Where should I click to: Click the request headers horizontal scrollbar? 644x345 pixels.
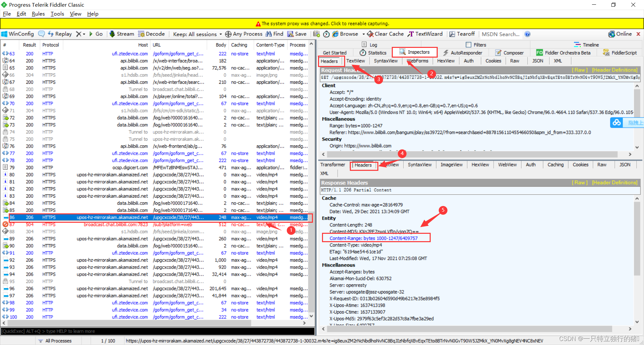(472, 154)
